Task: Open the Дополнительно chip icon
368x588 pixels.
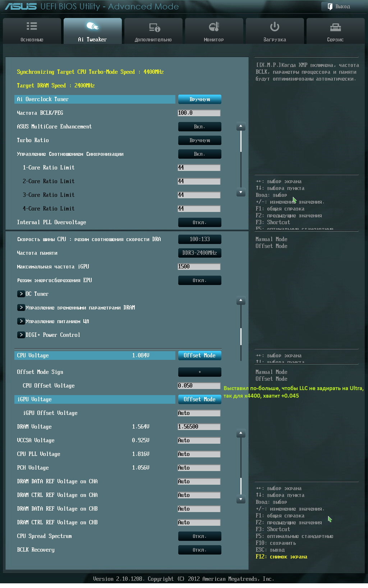Action: pyautogui.click(x=155, y=27)
